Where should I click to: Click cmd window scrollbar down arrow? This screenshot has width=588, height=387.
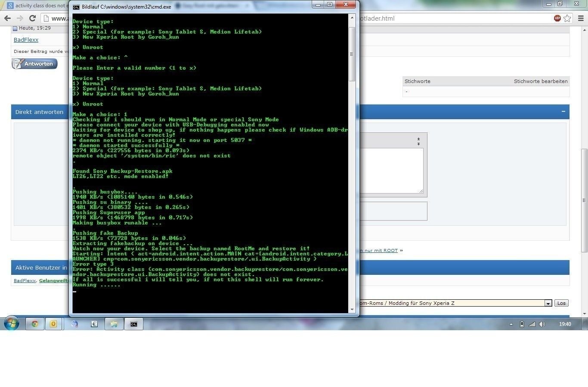(352, 309)
